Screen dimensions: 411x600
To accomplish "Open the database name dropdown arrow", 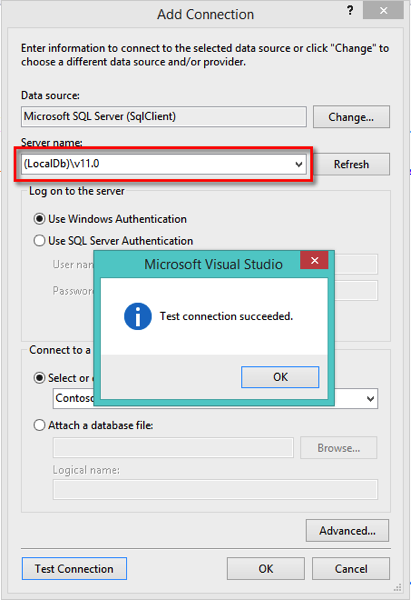I will pyautogui.click(x=370, y=399).
